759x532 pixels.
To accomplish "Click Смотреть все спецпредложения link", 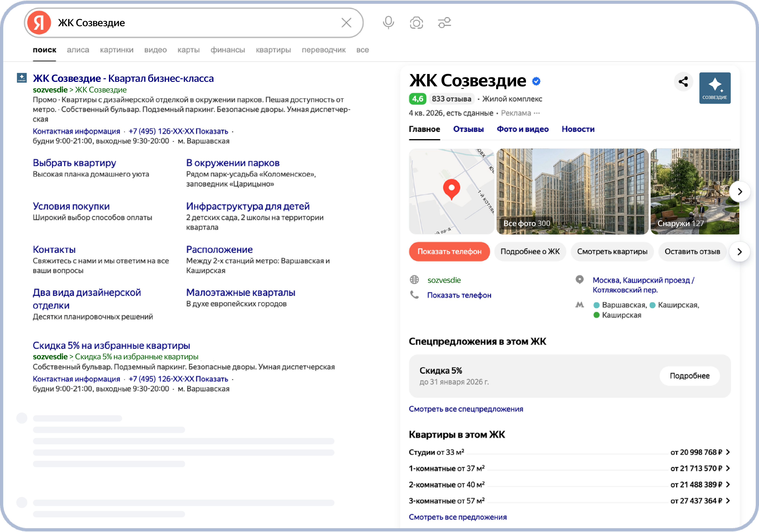I will coord(466,409).
